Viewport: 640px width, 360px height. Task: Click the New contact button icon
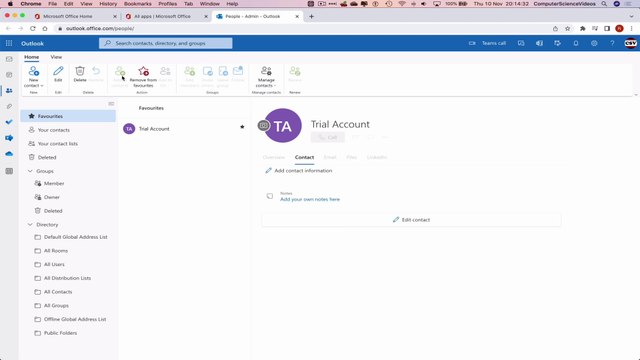click(33, 71)
